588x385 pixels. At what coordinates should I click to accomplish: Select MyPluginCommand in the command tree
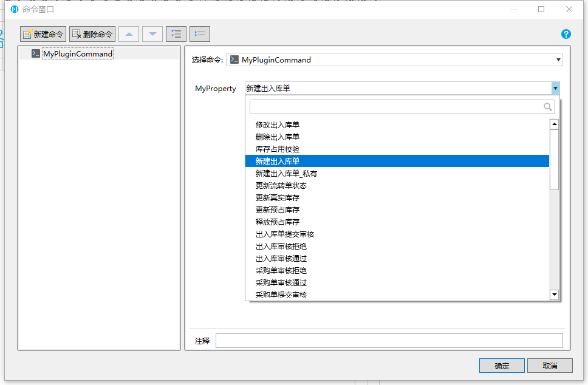(x=78, y=53)
